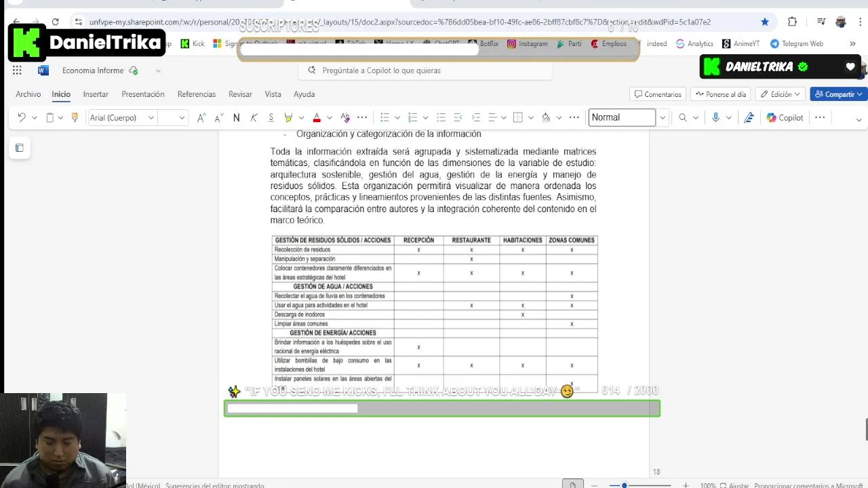
Task: Switch to the Referencias tab
Action: (197, 94)
